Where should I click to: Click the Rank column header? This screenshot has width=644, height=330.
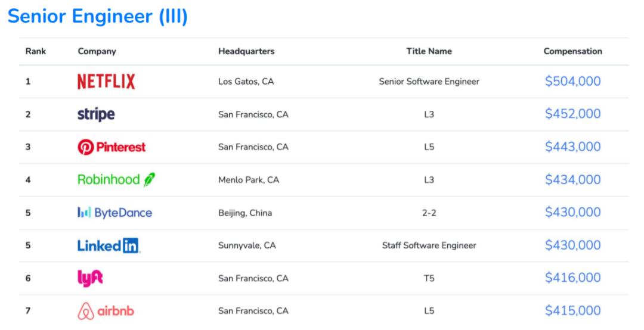pos(35,51)
